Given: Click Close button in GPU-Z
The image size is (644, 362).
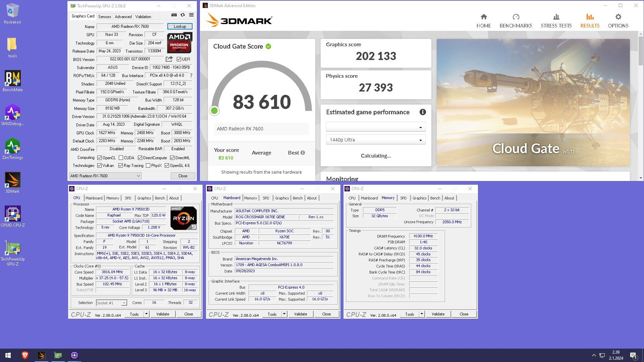Looking at the screenshot, I should pos(183,176).
